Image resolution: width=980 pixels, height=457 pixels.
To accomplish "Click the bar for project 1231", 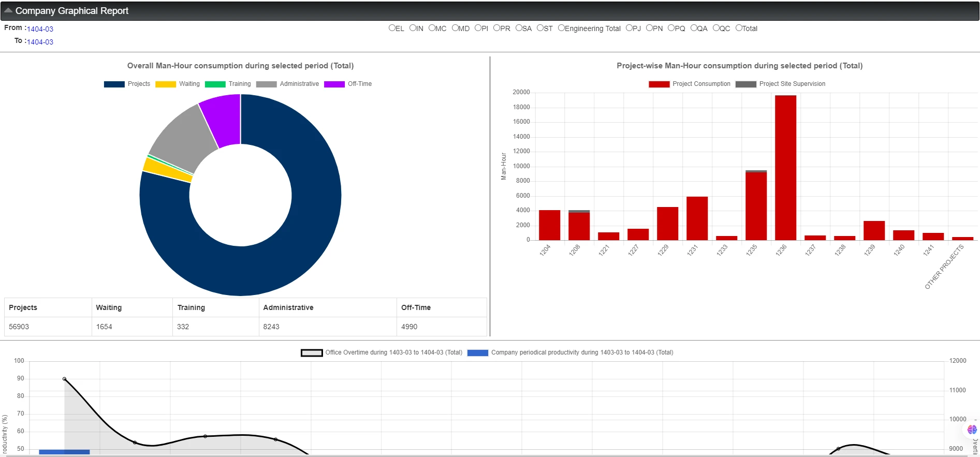I will click(x=697, y=218).
